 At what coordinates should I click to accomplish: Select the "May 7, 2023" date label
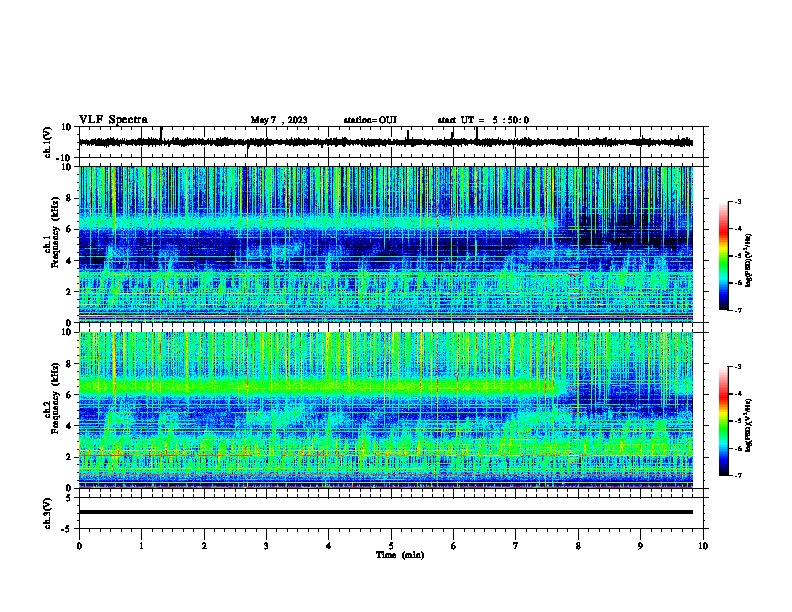pyautogui.click(x=279, y=120)
